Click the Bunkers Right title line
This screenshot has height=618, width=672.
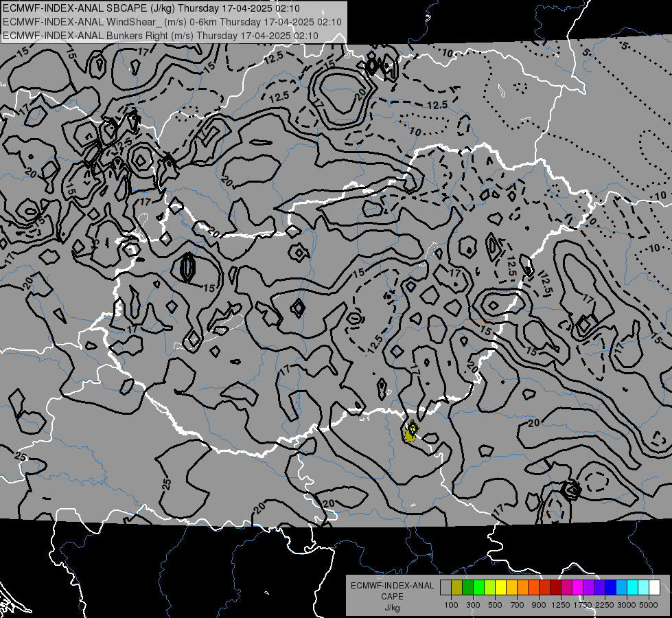pyautogui.click(x=161, y=36)
